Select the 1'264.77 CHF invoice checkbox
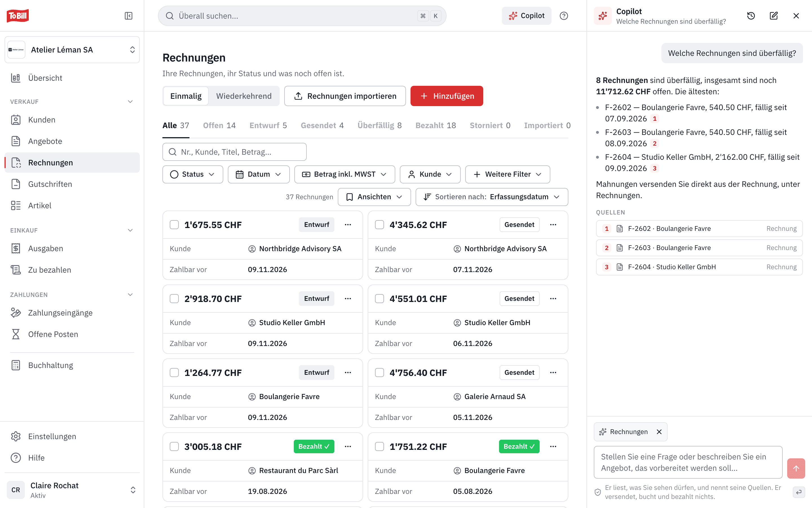Image resolution: width=812 pixels, height=508 pixels. click(x=174, y=373)
